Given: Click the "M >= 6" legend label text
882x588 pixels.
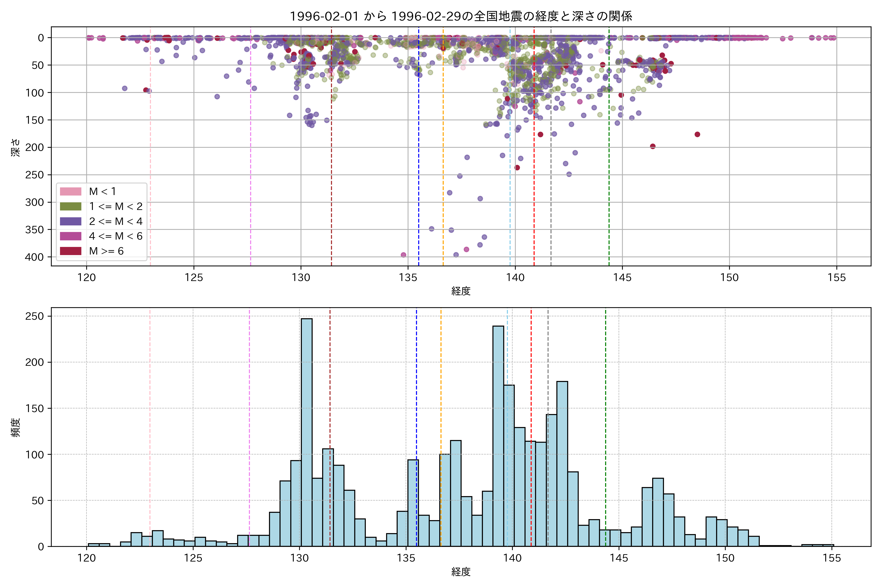Looking at the screenshot, I should [x=107, y=251].
